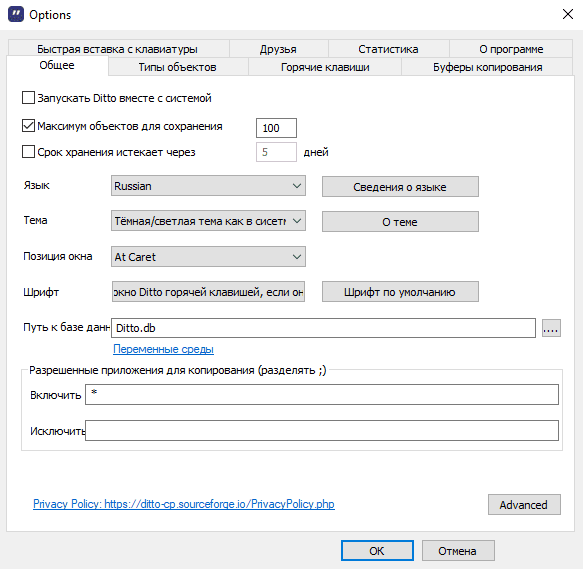This screenshot has height=569, width=583.
Task: Select the font preview button beside Шрифт
Action: click(208, 292)
